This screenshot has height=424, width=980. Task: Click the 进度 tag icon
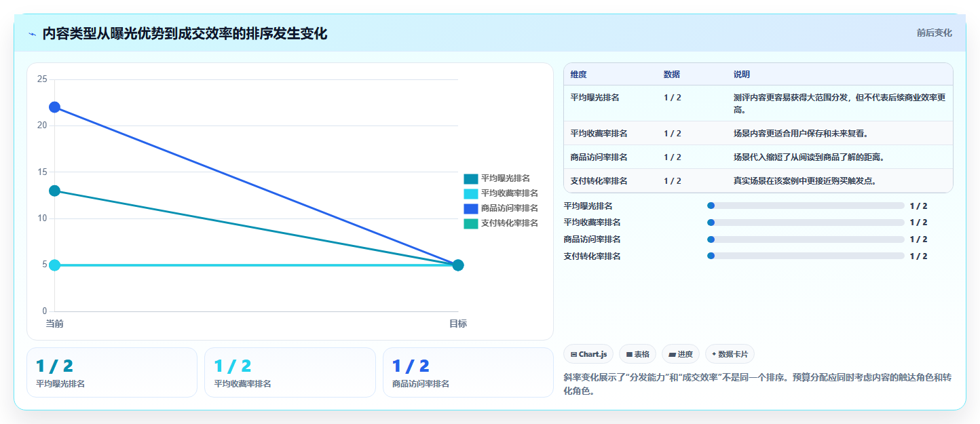tap(672, 354)
